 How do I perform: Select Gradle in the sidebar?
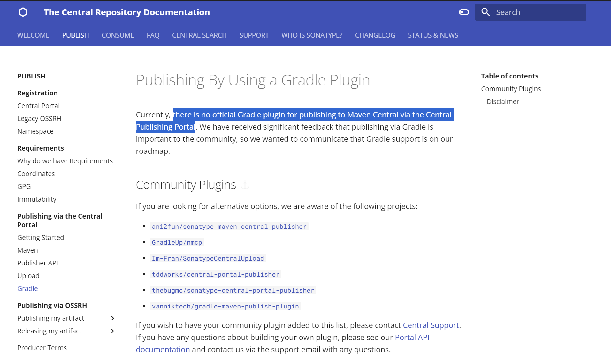(27, 288)
